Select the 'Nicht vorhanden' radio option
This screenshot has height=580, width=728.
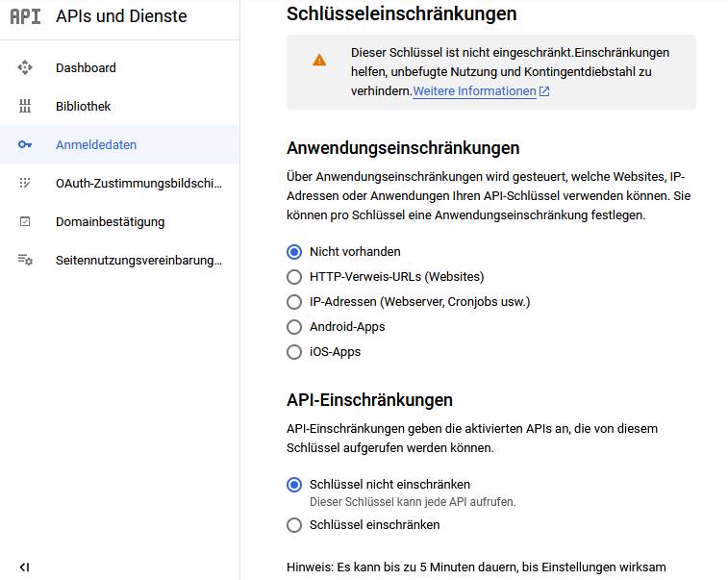294,252
